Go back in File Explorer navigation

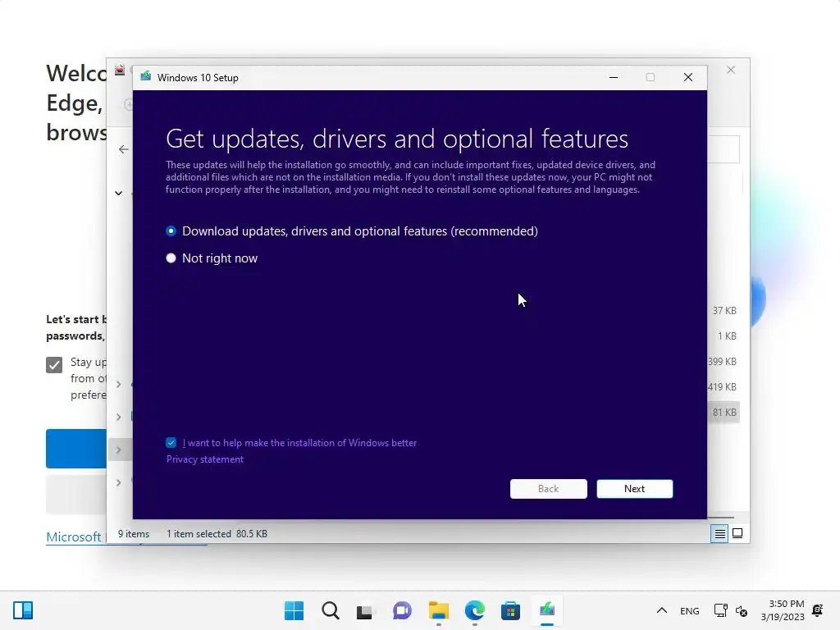pyautogui.click(x=124, y=149)
